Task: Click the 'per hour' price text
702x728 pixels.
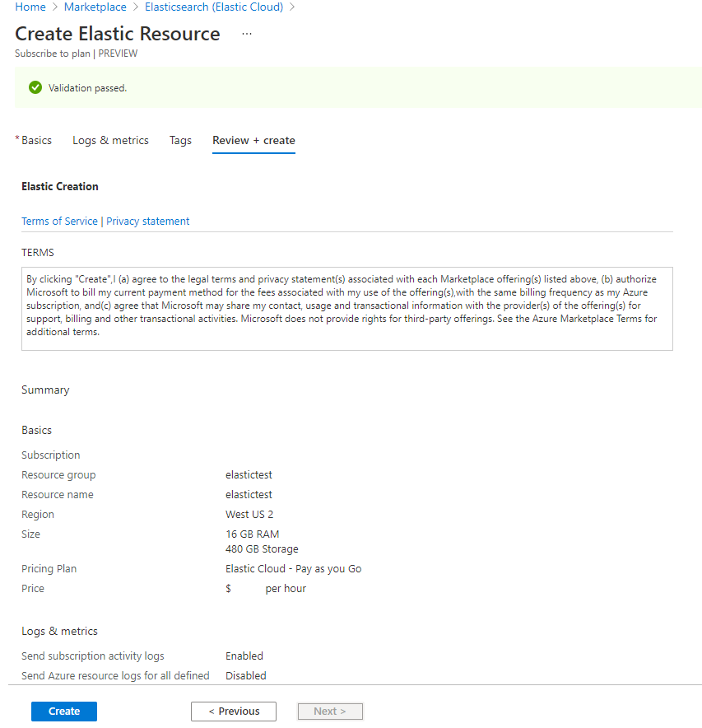Action: pyautogui.click(x=286, y=588)
